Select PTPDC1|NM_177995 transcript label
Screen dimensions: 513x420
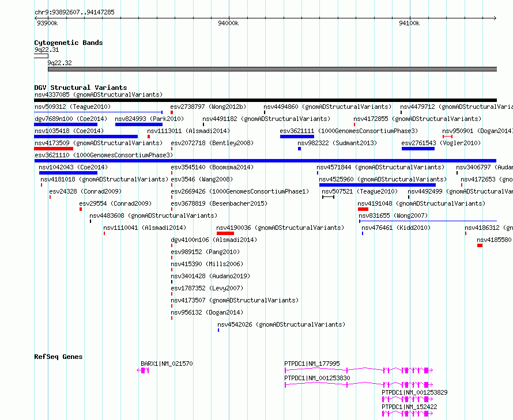point(312,364)
